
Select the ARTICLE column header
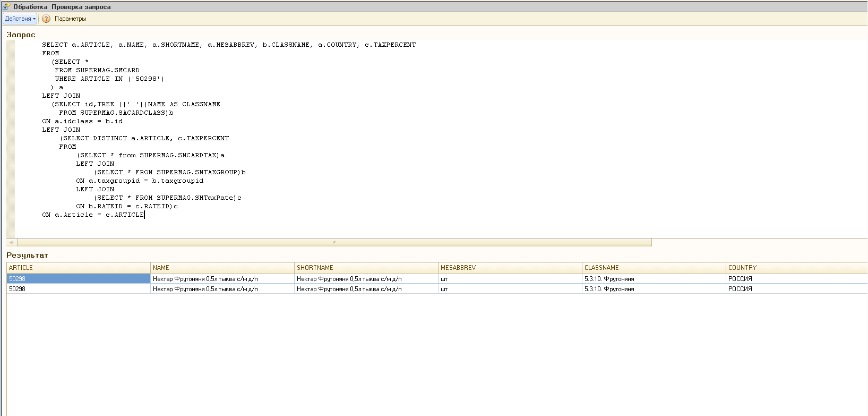point(79,268)
